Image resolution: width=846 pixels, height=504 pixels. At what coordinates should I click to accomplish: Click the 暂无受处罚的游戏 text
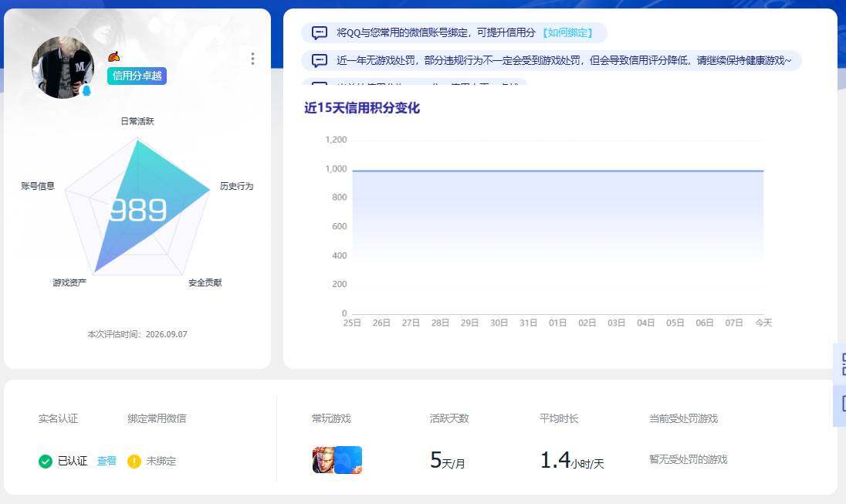point(689,460)
